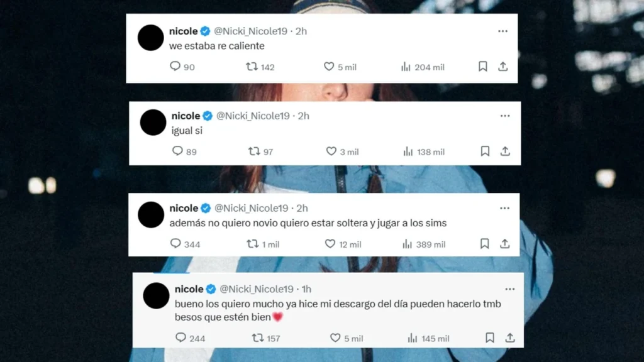Bookmark the tweet about jugar a los sims
Viewport: 644px width, 362px height.
tap(485, 244)
